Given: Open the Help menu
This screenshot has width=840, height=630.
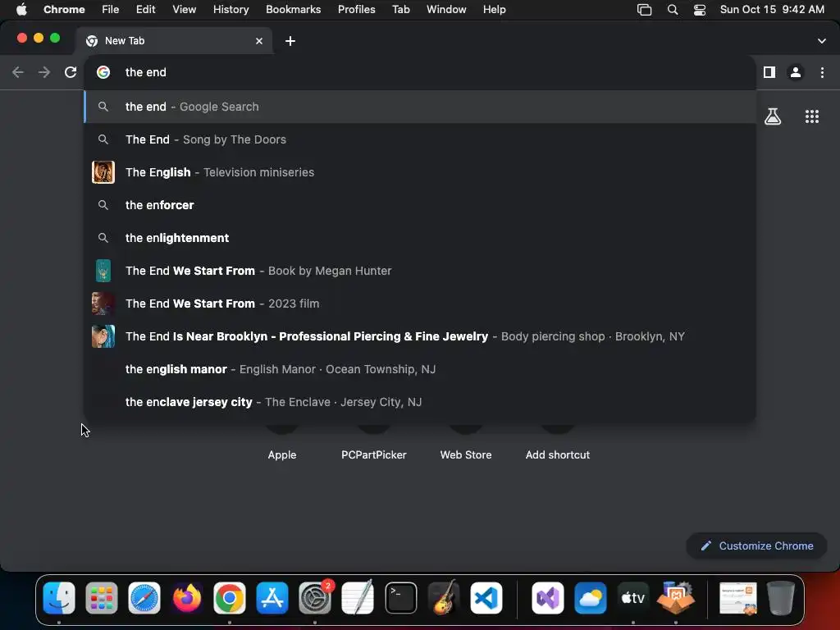Looking at the screenshot, I should (494, 10).
